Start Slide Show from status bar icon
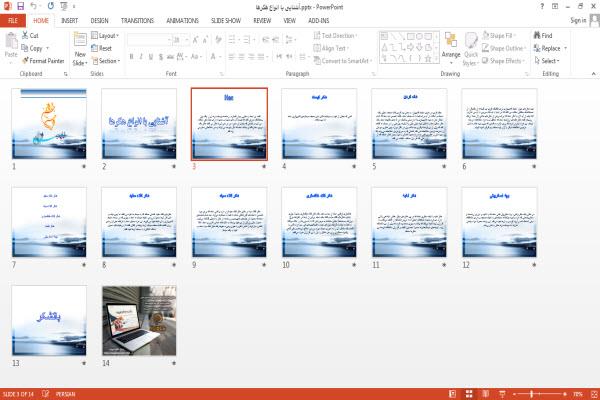The width and height of the screenshot is (600, 400). (502, 394)
